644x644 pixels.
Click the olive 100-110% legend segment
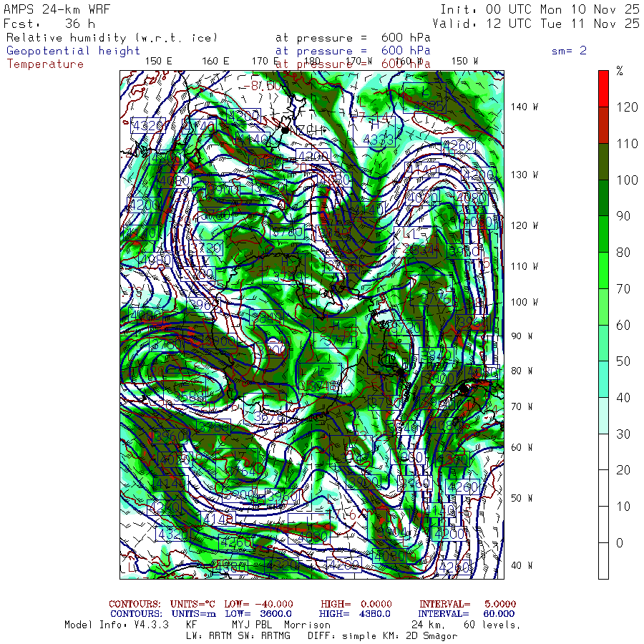pos(603,162)
